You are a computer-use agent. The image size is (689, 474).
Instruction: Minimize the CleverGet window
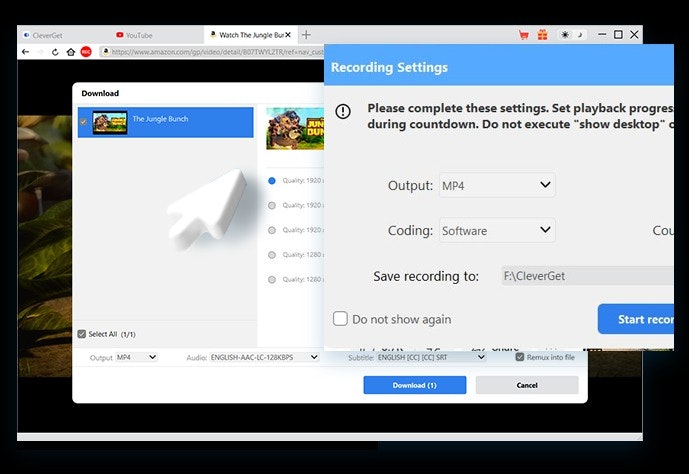[x=602, y=34]
